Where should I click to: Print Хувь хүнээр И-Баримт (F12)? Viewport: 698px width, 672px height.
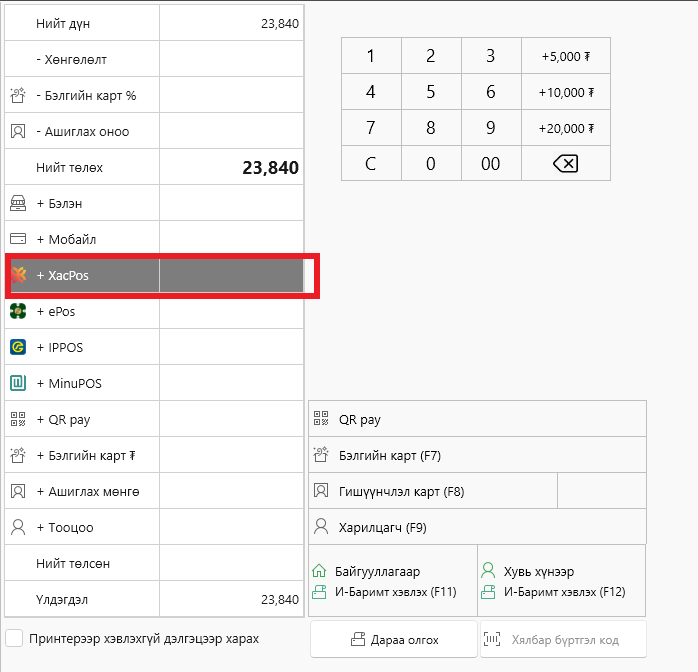coord(562,581)
